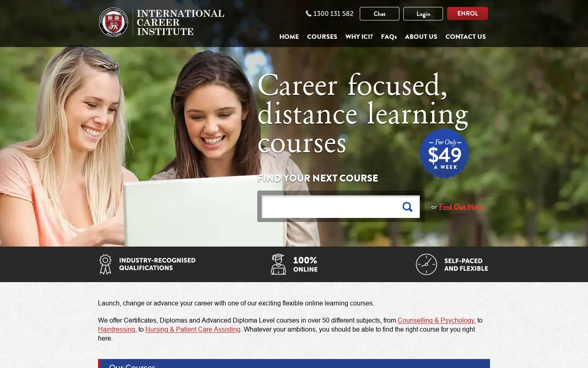Start a Chat session
588x368 pixels.
(x=379, y=13)
